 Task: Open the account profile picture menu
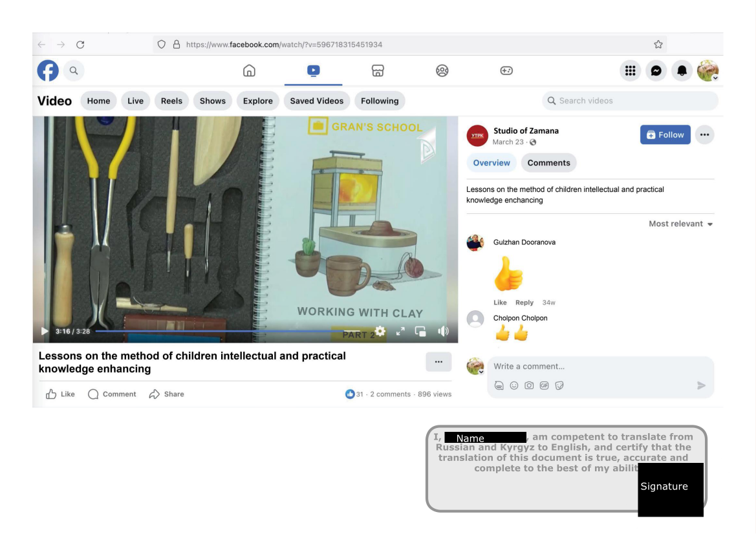tap(707, 71)
